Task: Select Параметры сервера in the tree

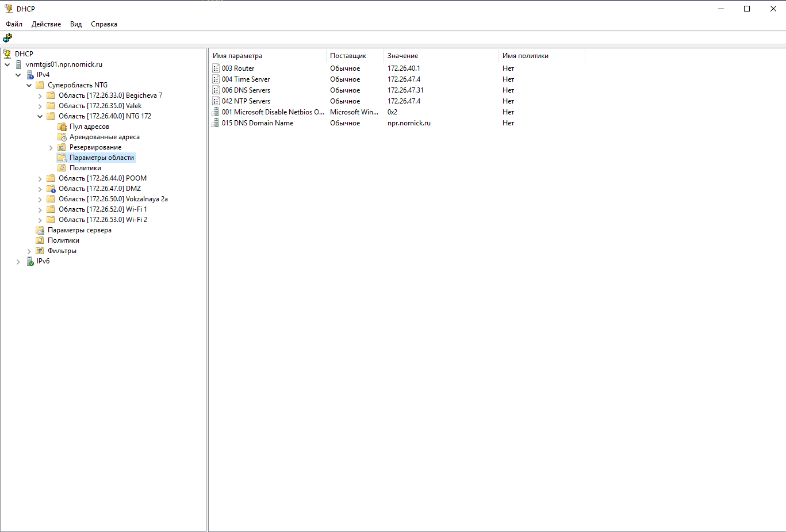Action: tap(79, 230)
